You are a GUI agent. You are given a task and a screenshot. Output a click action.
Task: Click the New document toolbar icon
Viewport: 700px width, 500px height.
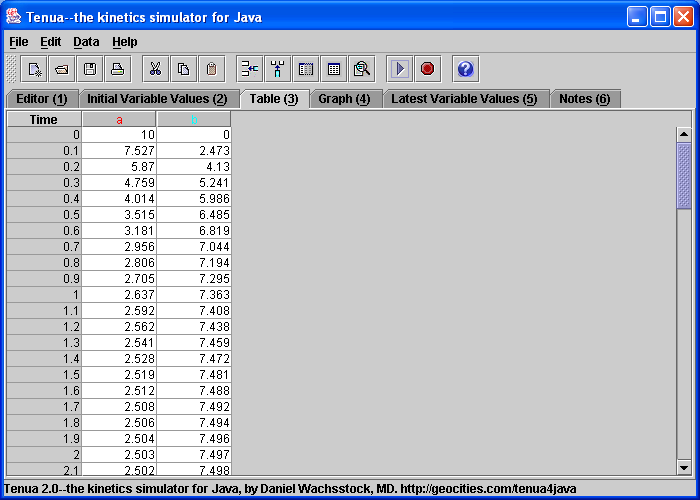(x=34, y=69)
